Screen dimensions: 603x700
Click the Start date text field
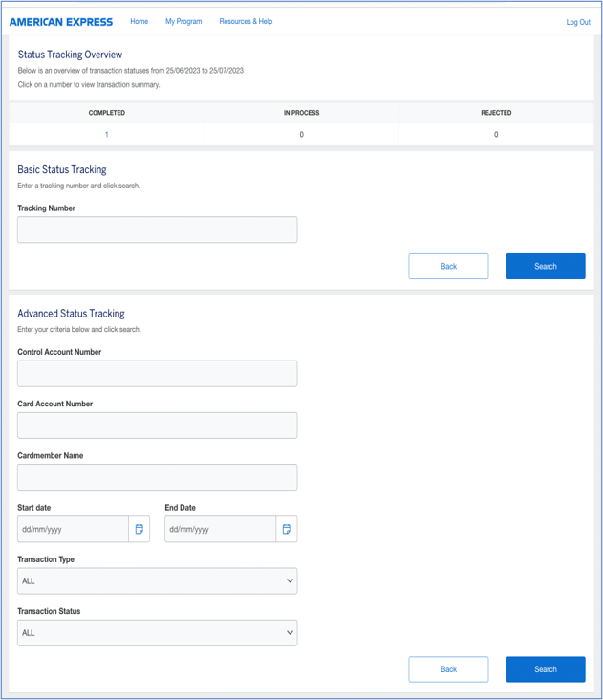pos(73,529)
